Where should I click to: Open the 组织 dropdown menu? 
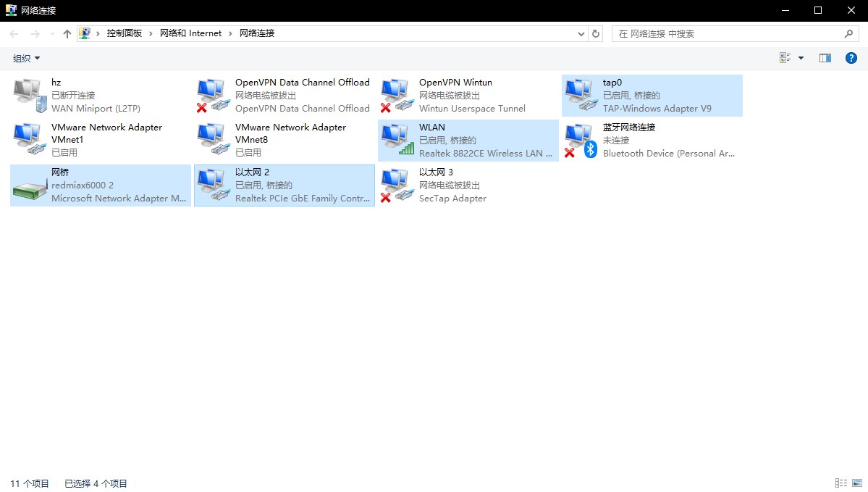click(27, 58)
